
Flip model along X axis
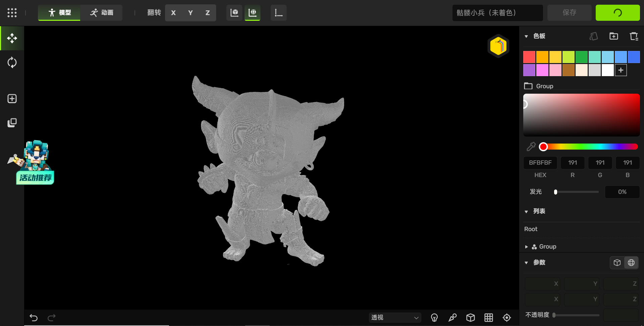point(173,13)
